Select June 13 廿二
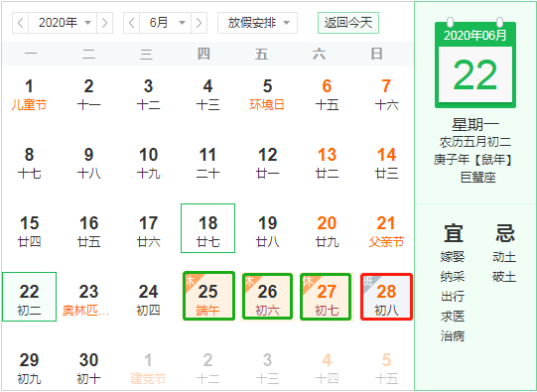Viewport: 537px width, 392px height. [327, 163]
